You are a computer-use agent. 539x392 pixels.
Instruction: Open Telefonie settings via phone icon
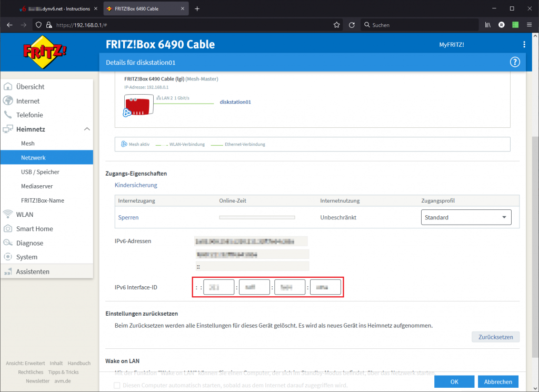(x=8, y=115)
